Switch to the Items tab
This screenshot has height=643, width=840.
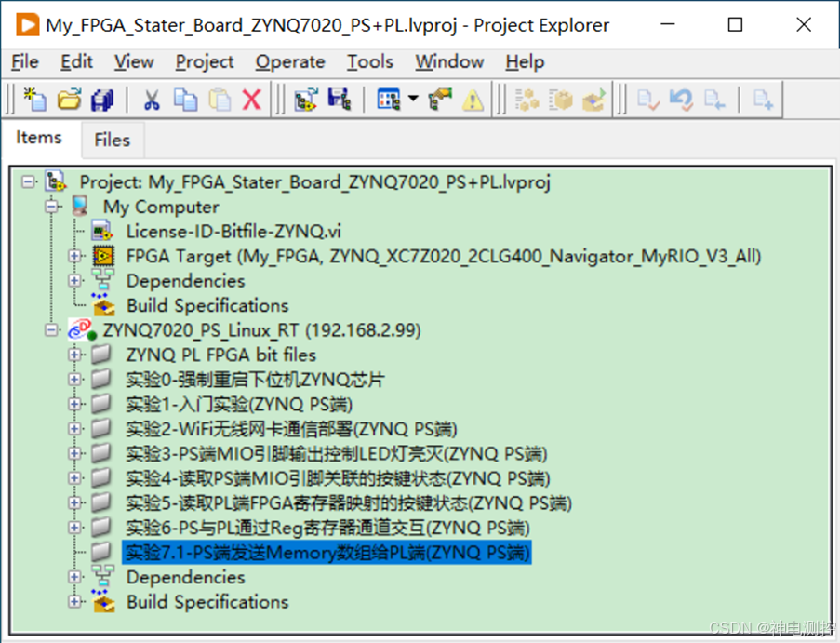pos(38,138)
